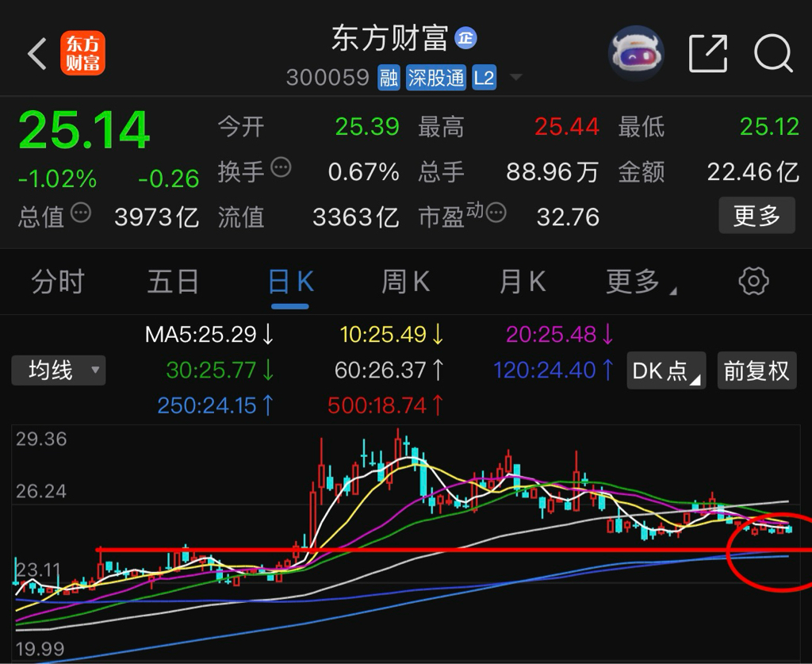Go back with the left arrow
This screenshot has width=812, height=664.
pyautogui.click(x=37, y=53)
